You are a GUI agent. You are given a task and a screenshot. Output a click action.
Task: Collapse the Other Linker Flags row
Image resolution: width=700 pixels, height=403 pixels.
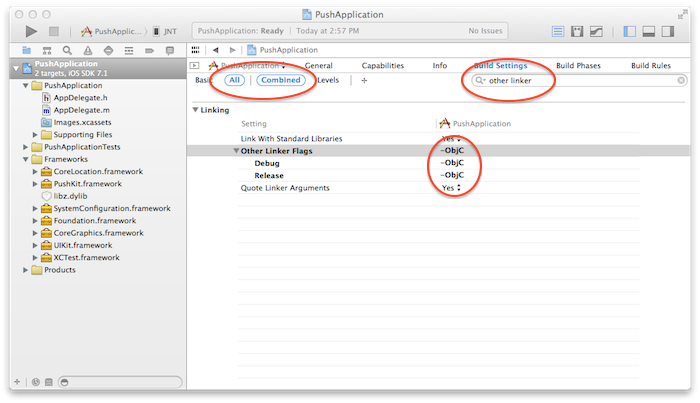tap(236, 151)
